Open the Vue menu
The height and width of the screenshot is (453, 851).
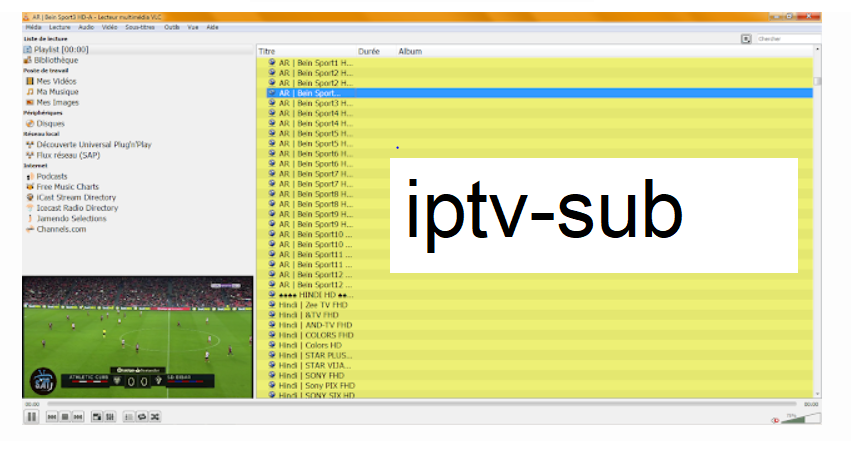pos(193,27)
